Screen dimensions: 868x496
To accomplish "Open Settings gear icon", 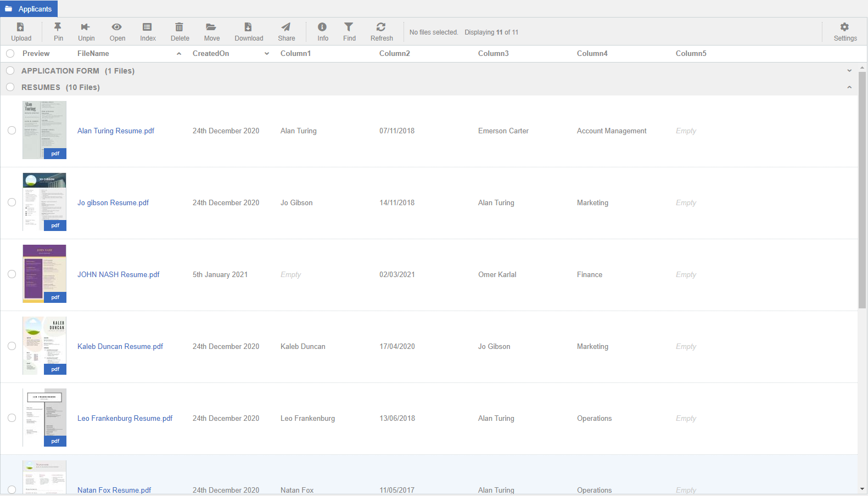I will tap(845, 27).
